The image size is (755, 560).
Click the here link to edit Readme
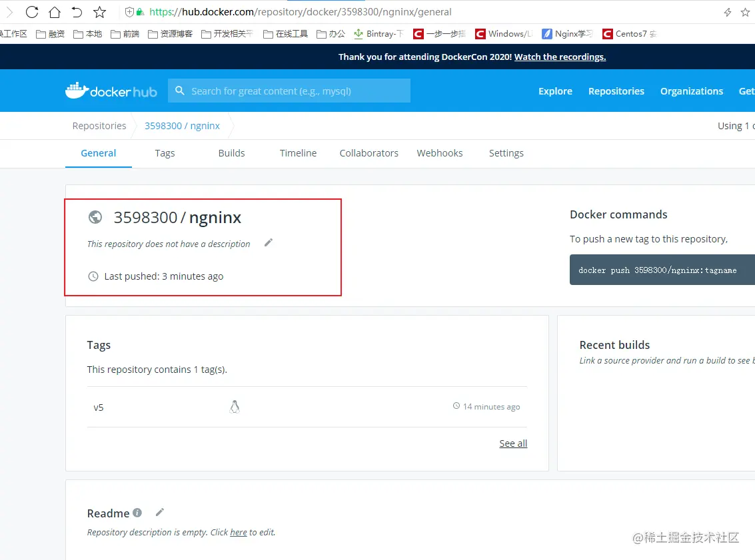(x=239, y=532)
